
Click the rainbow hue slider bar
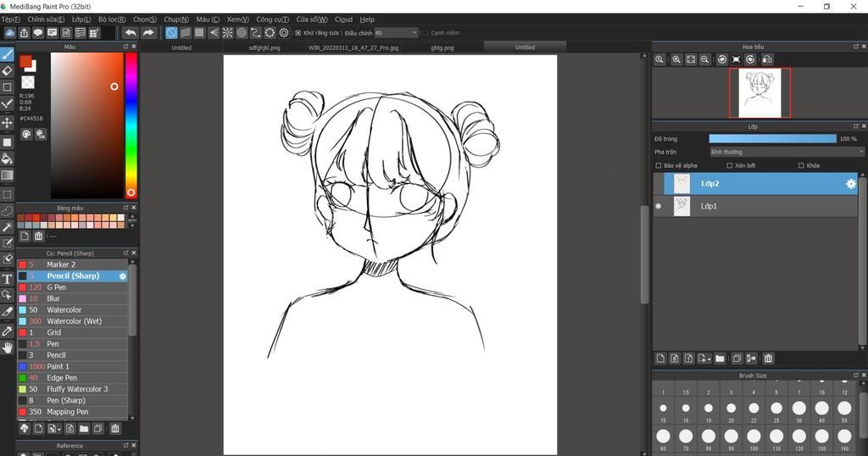point(131,125)
